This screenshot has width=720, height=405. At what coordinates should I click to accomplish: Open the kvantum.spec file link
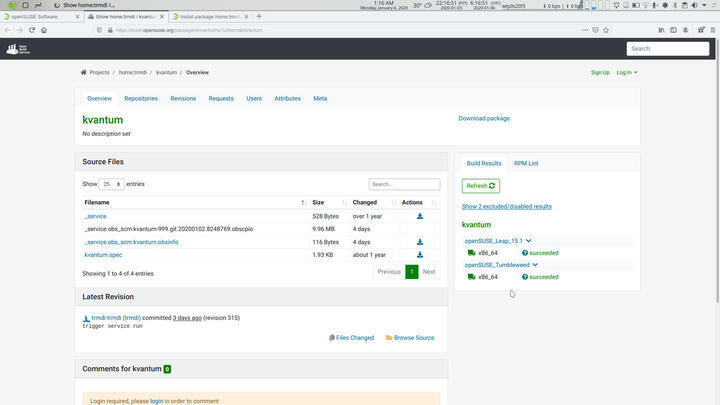click(103, 254)
